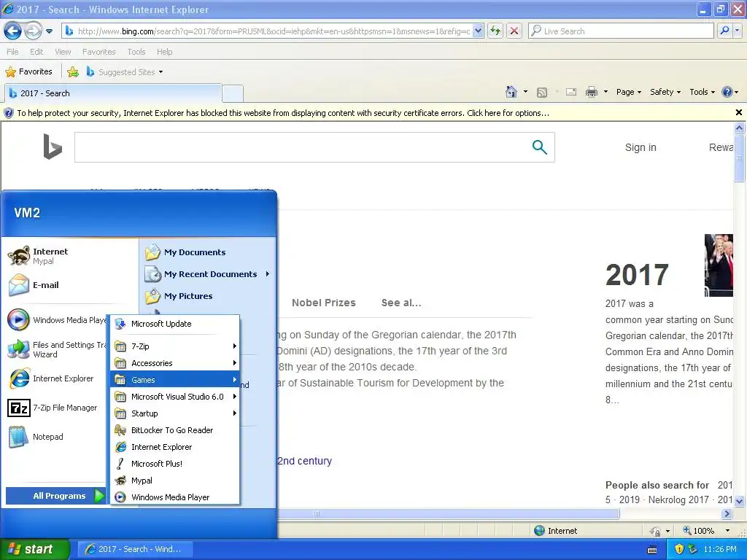The image size is (747, 560).
Task: Click the security information bar message
Action: (x=283, y=113)
